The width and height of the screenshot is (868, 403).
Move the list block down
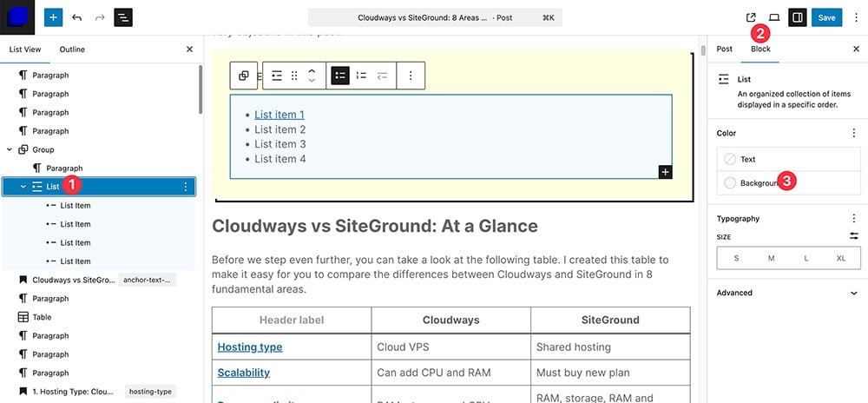(312, 81)
